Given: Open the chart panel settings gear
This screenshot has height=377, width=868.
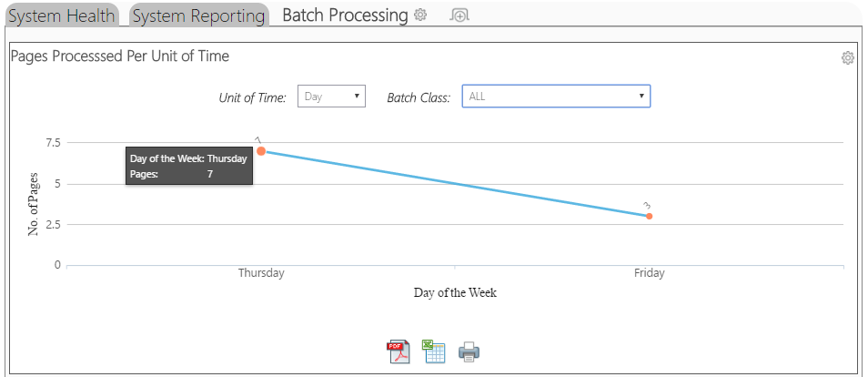Looking at the screenshot, I should 847,57.
